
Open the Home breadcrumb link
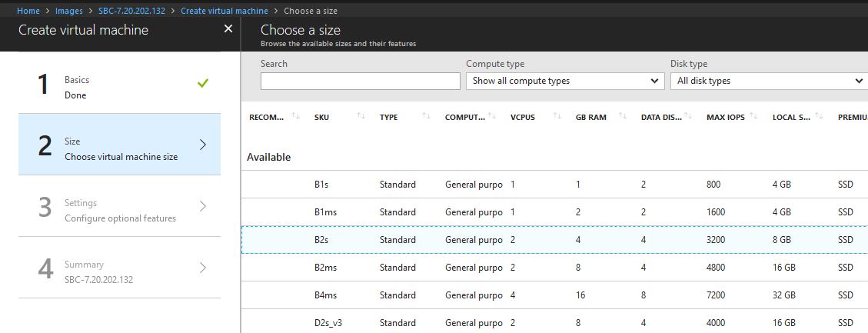(28, 11)
